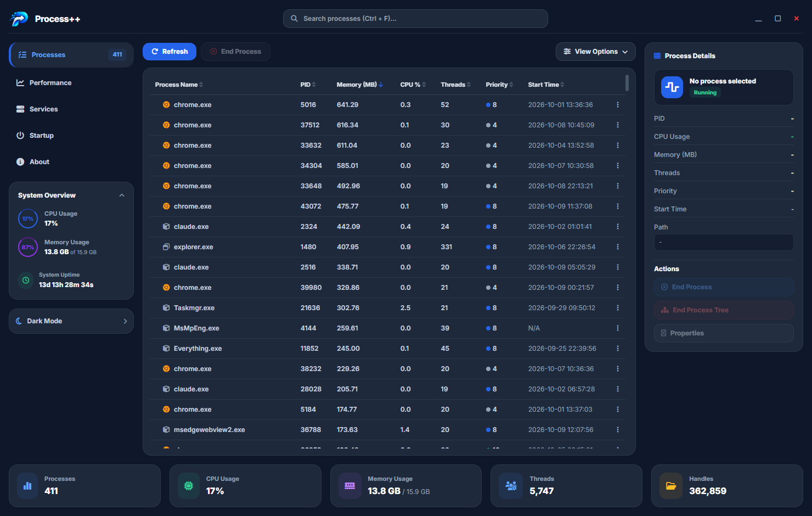The height and width of the screenshot is (516, 812).
Task: Click the Taskmgr.exe process icon
Action: click(x=166, y=308)
